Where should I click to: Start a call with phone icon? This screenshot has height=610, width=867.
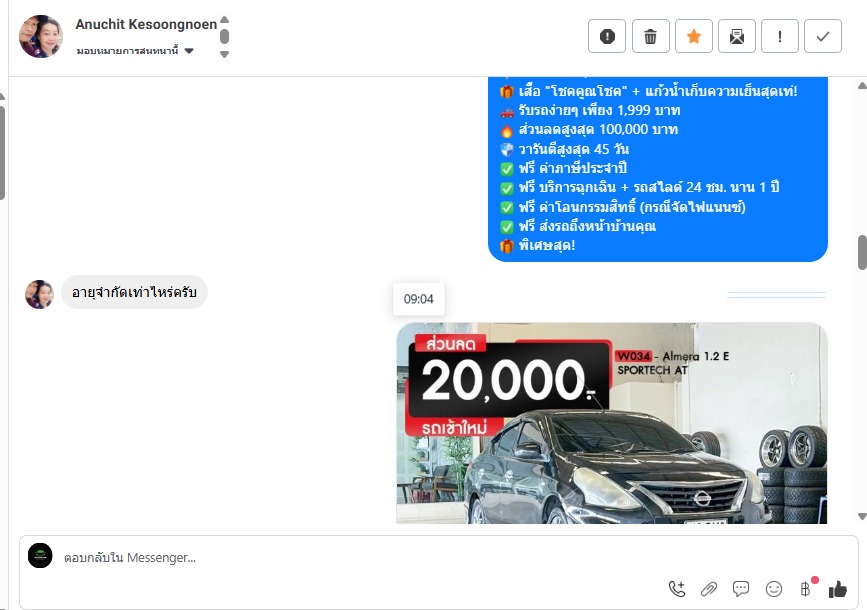677,589
